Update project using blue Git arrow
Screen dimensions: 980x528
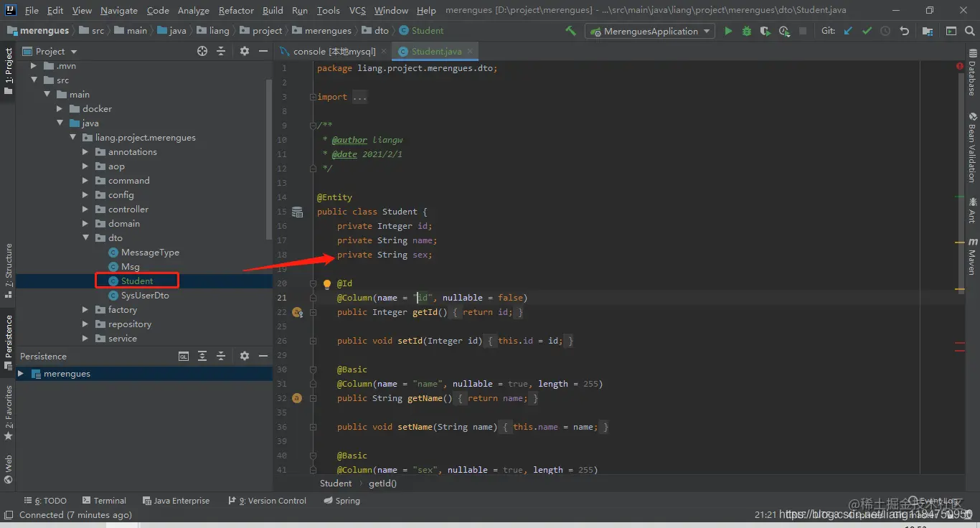coord(849,31)
